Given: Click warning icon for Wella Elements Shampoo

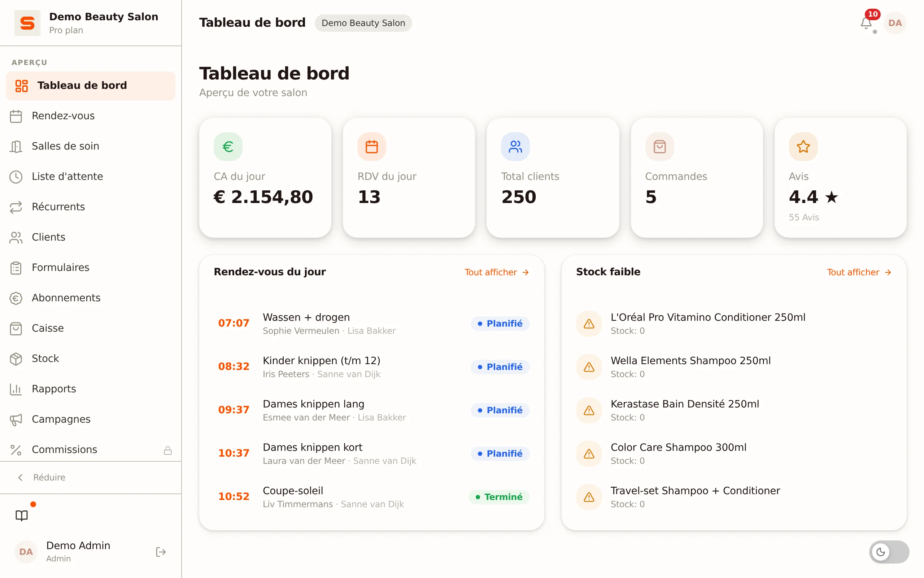Looking at the screenshot, I should point(589,367).
